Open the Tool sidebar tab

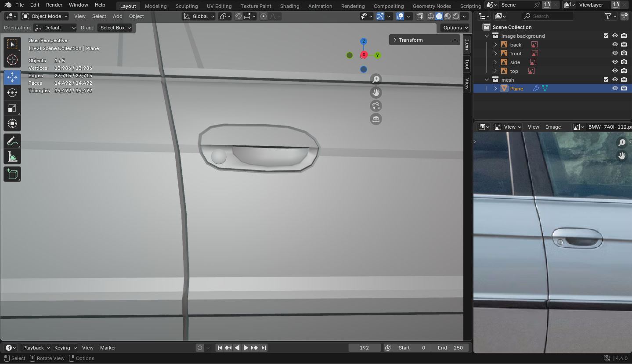467,64
